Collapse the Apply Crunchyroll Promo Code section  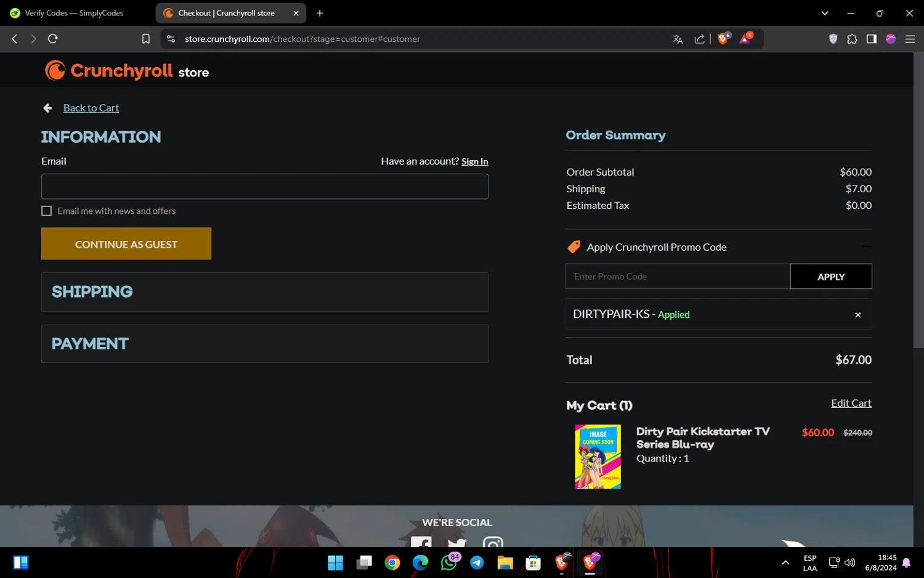click(866, 246)
